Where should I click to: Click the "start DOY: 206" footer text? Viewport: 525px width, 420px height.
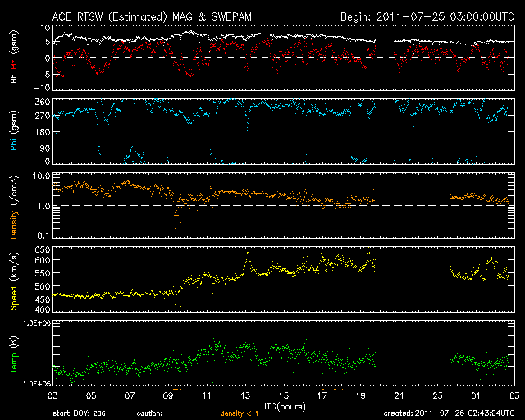coord(79,413)
